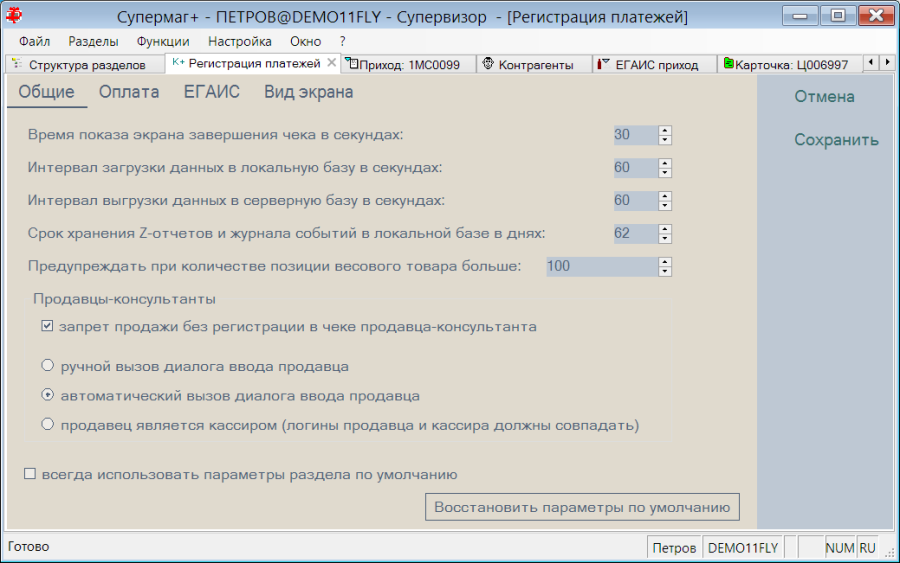This screenshot has width=900, height=563.
Task: Decrease срок хранения Z-отчетов value
Action: pyautogui.click(x=665, y=238)
